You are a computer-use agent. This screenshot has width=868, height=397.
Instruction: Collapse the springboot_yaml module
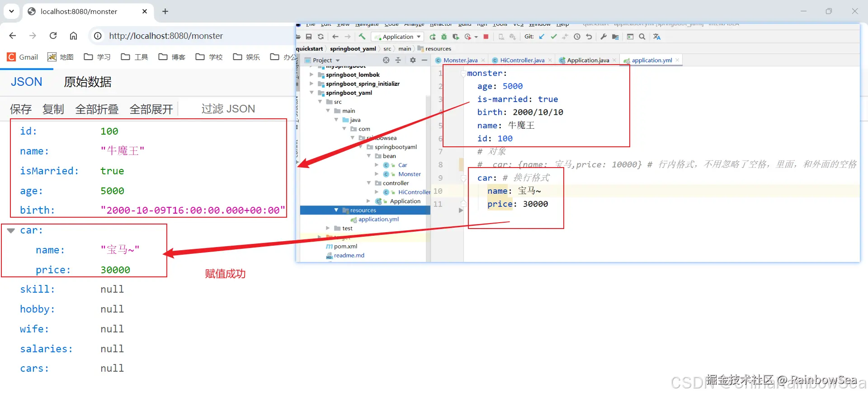point(311,93)
